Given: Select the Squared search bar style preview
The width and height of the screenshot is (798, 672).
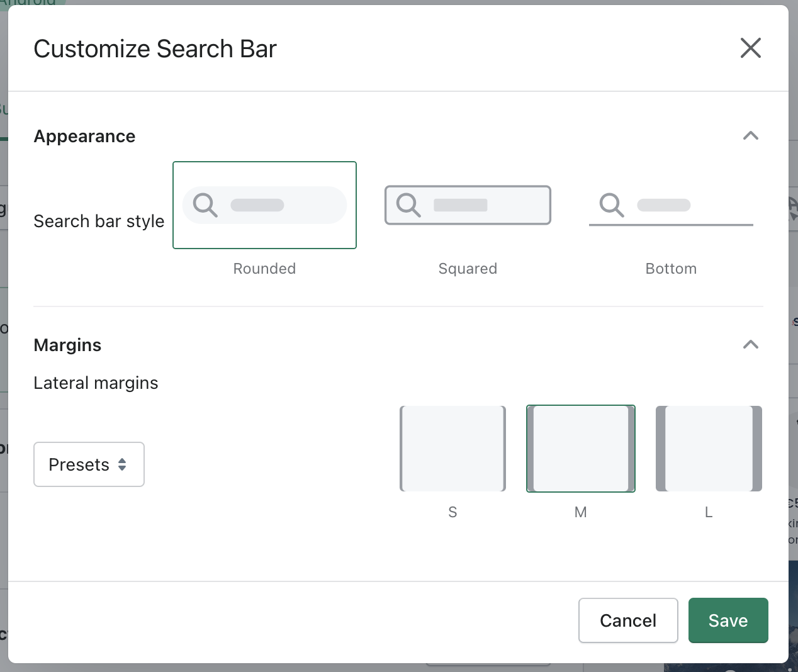Looking at the screenshot, I should pyautogui.click(x=468, y=205).
